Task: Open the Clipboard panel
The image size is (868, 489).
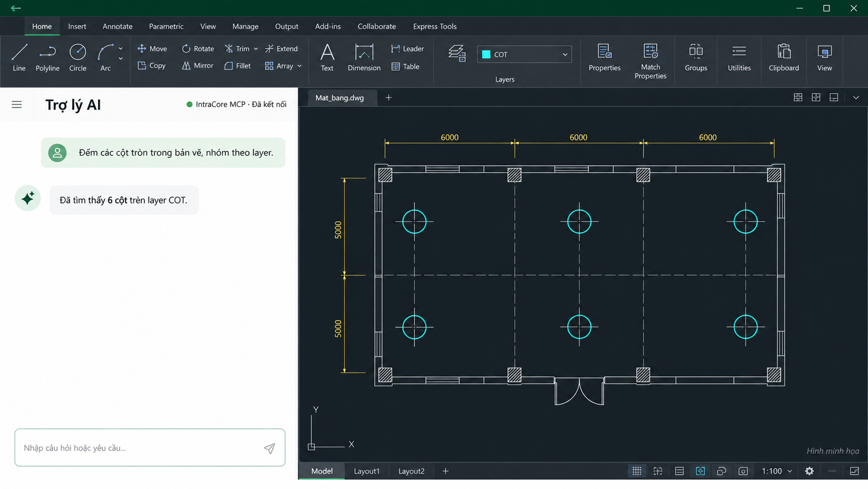Action: pyautogui.click(x=784, y=58)
